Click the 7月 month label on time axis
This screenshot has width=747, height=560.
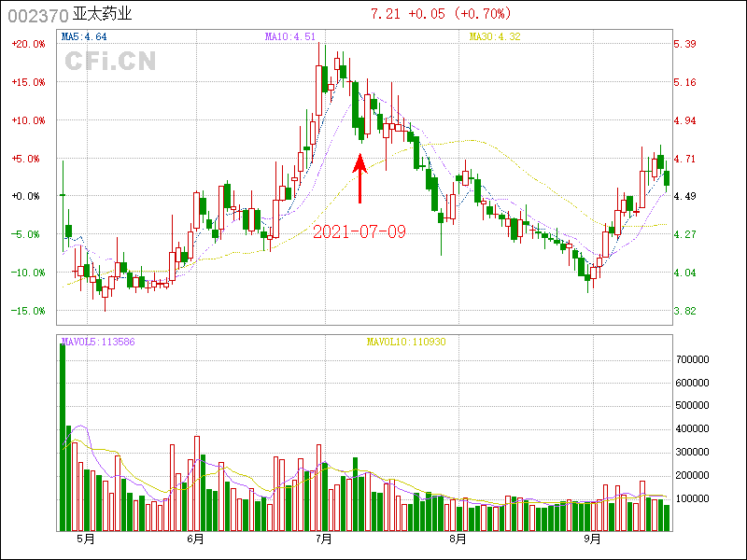pyautogui.click(x=324, y=539)
